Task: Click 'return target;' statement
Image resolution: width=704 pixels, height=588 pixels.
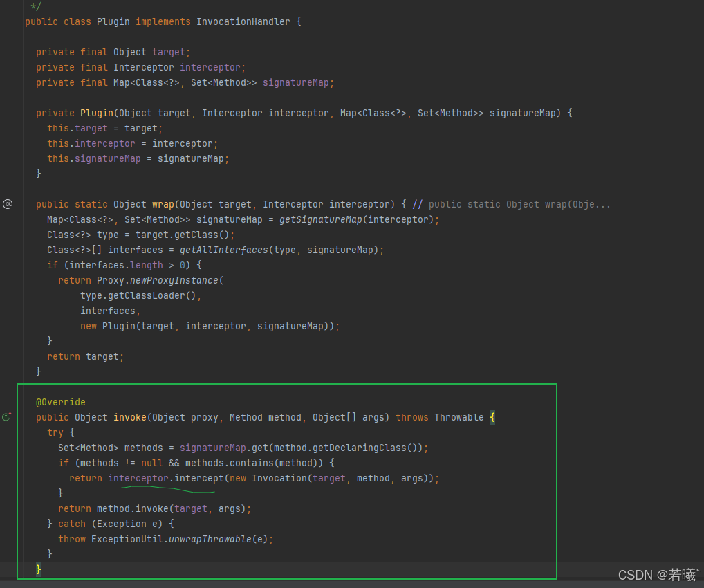Action: pyautogui.click(x=85, y=357)
